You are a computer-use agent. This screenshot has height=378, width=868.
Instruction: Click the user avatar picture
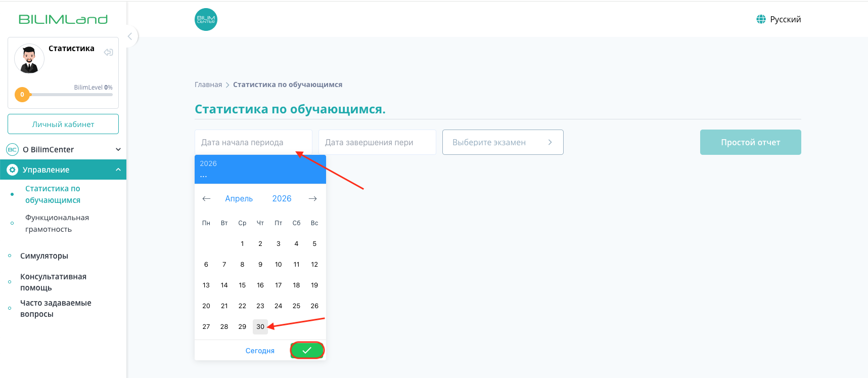click(29, 59)
